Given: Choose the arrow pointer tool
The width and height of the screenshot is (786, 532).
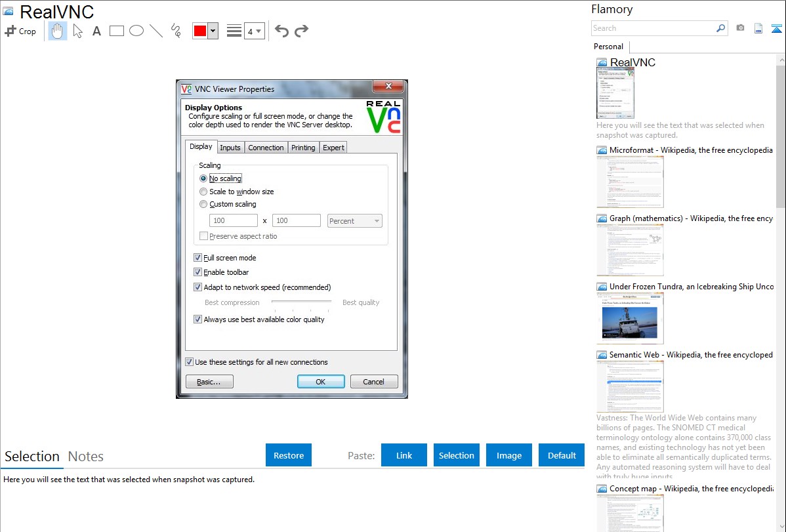Looking at the screenshot, I should click(77, 31).
